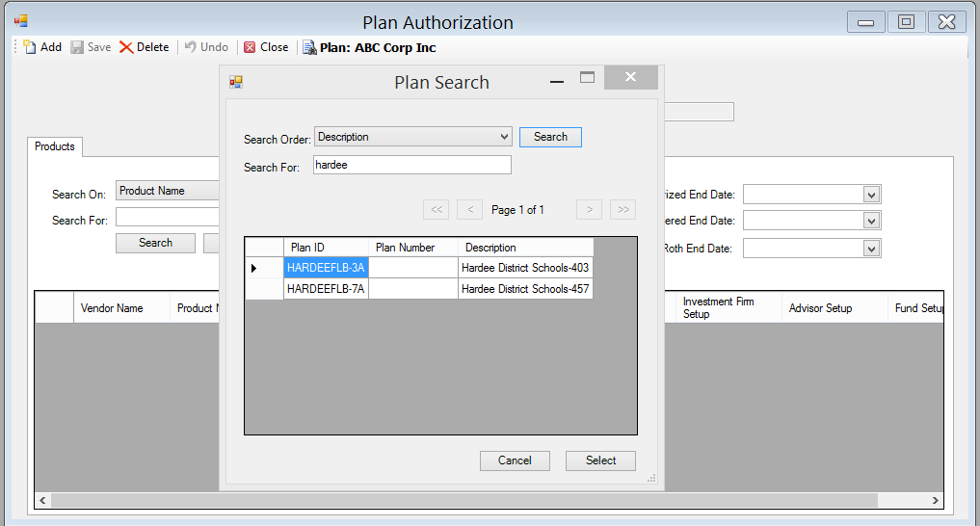Click the Add toolbar button
Image resolution: width=980 pixels, height=526 pixels.
[42, 47]
